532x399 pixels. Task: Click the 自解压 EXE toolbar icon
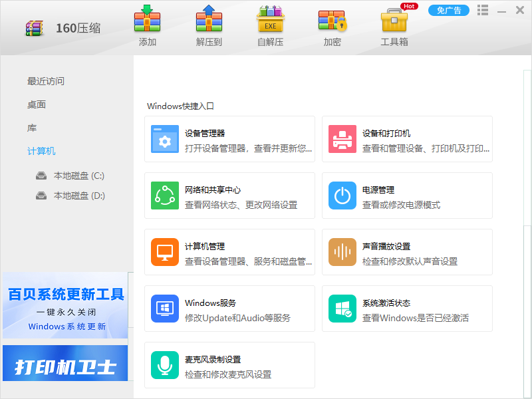(x=271, y=19)
